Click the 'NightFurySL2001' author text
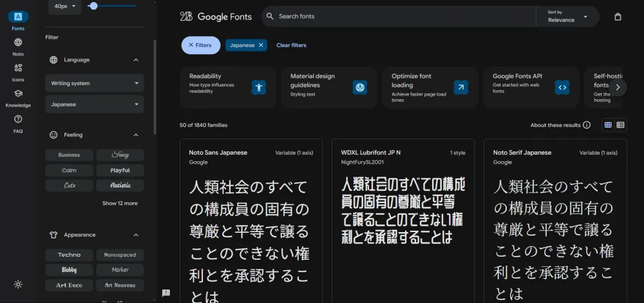Screen dimensions: 644x303 pos(362,162)
